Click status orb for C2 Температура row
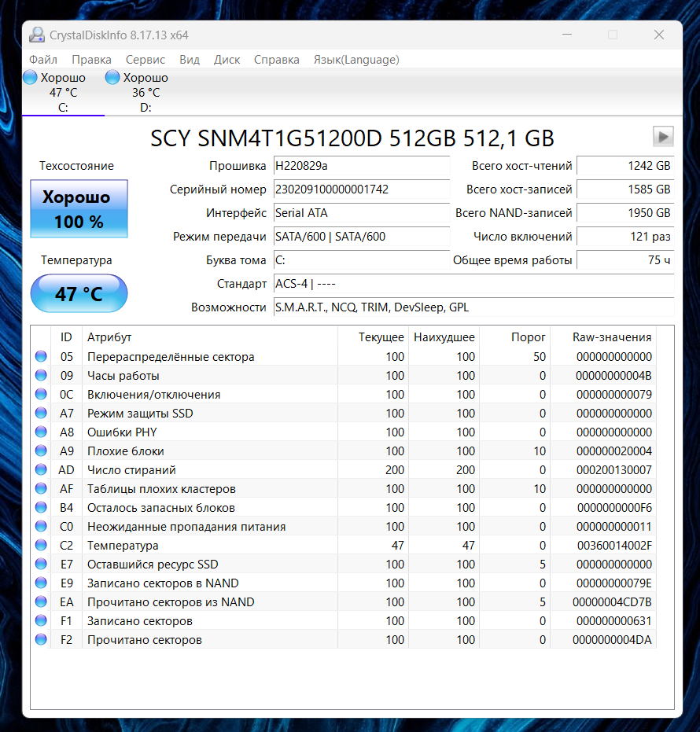Viewport: 700px width, 732px height. click(41, 545)
